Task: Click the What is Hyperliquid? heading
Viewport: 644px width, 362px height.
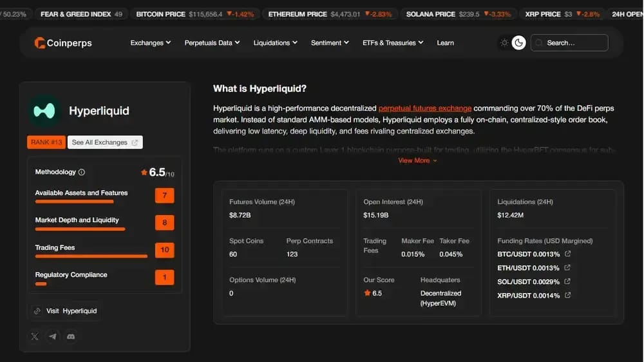Action: click(x=260, y=89)
